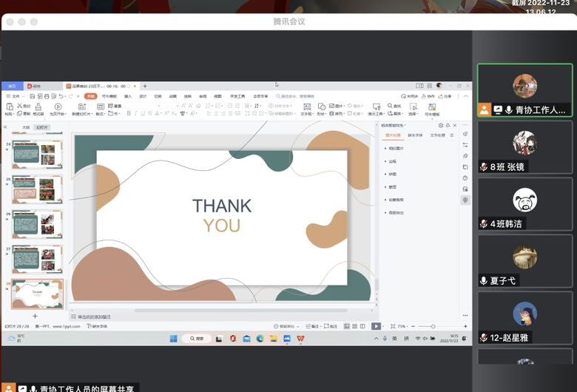The height and width of the screenshot is (392, 577).
Task: Open the settings gear in properties panel
Action: 441,126
